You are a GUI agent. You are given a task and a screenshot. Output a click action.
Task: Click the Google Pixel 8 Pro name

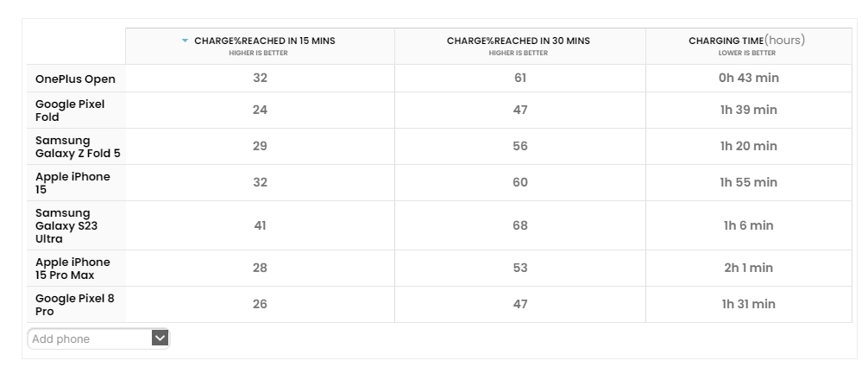(74, 304)
